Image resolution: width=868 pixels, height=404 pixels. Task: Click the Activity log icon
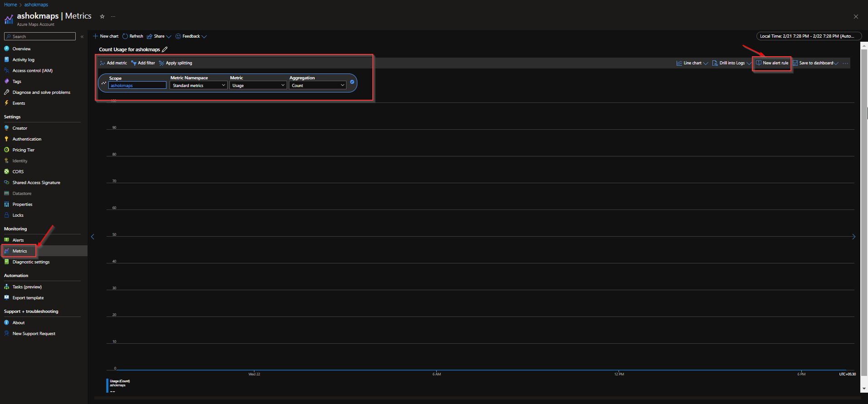point(6,59)
